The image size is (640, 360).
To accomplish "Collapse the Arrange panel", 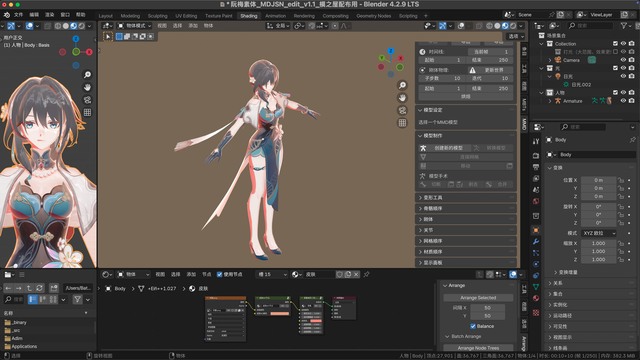I will [x=445, y=285].
